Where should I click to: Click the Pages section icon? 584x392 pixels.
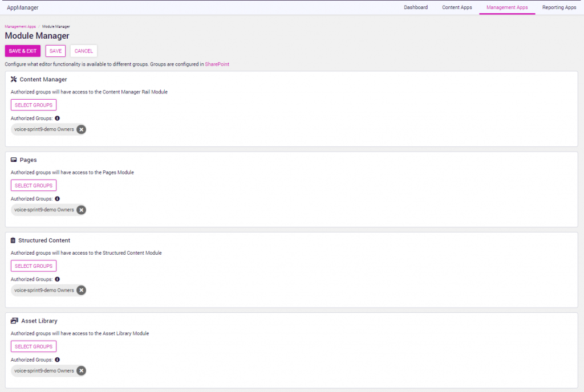point(13,160)
